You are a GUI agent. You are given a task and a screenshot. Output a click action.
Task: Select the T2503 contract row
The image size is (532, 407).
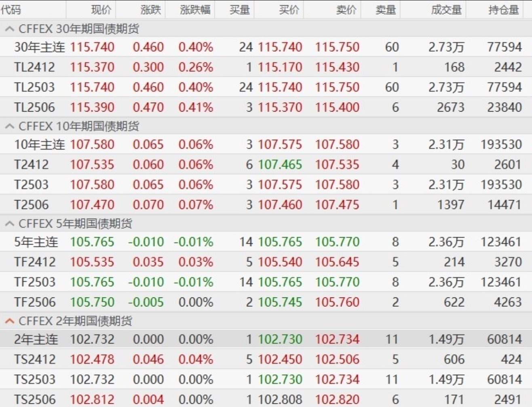tap(32, 185)
